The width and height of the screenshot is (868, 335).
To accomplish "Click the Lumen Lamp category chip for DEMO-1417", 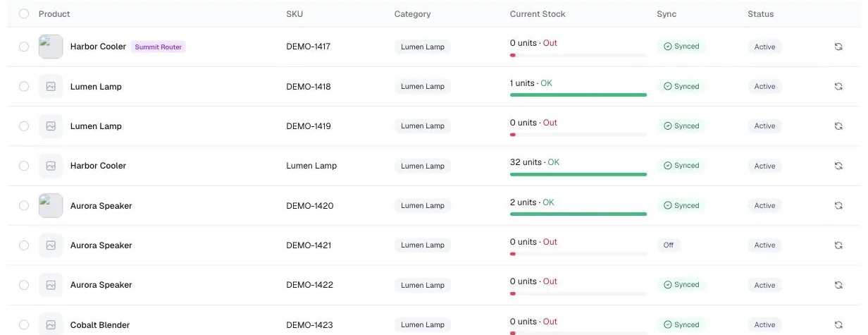I will tap(423, 47).
